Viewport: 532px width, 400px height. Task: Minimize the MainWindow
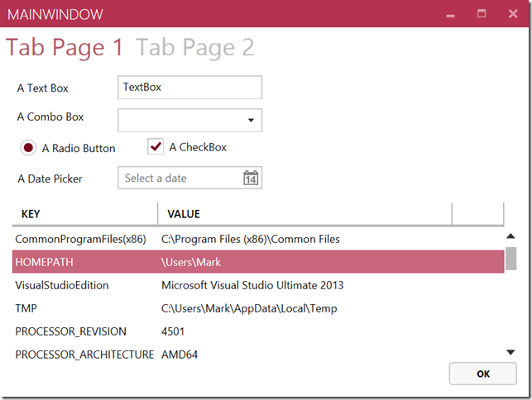tap(451, 15)
